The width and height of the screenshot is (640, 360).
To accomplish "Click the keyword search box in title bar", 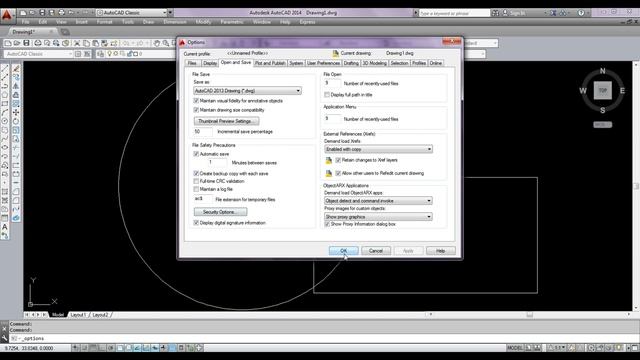I will (454, 13).
